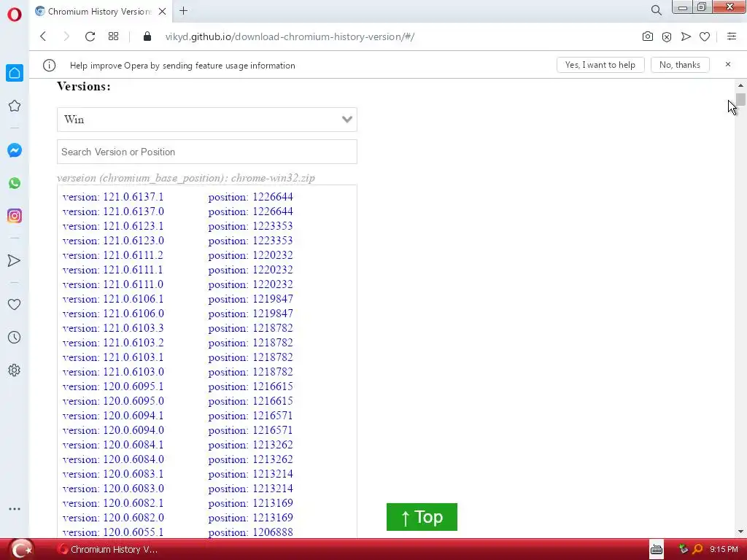Open version 121.0.6137.1 link
The image size is (747, 560).
tap(113, 197)
